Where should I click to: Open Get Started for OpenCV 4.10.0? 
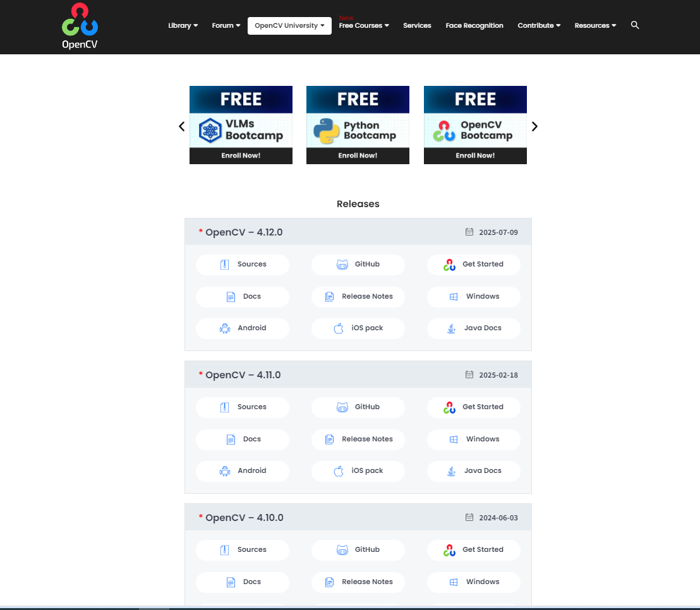474,550
